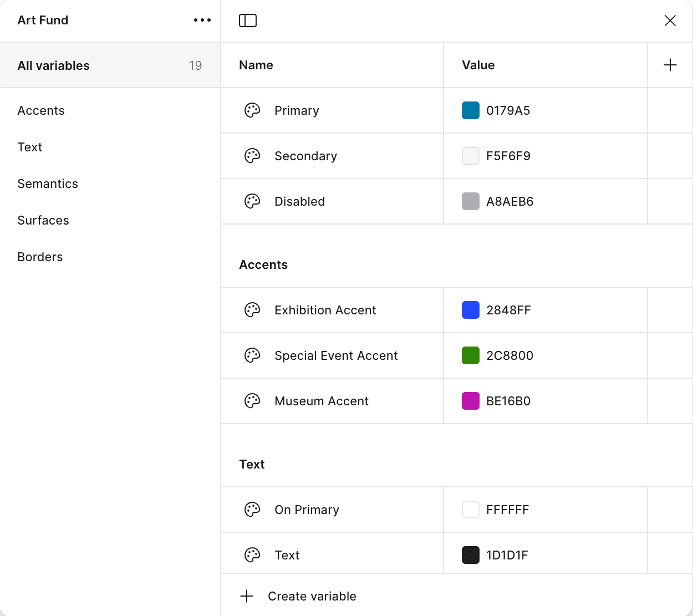The image size is (693, 616).
Task: Click the variable count 19
Action: click(195, 65)
